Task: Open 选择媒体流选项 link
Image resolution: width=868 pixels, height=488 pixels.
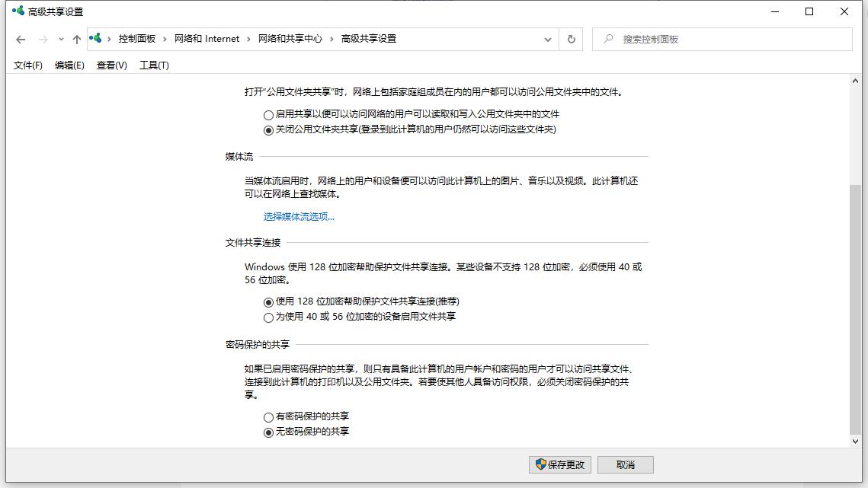Action: [299, 216]
